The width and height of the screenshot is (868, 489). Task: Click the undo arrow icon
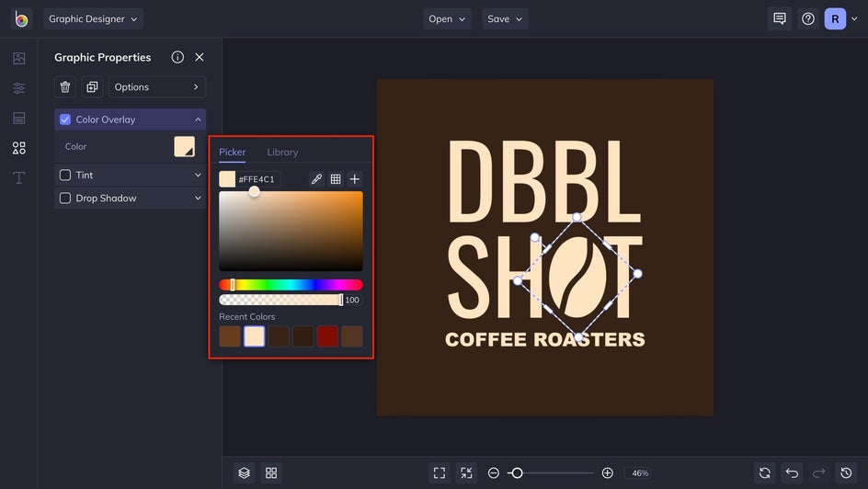coord(792,472)
